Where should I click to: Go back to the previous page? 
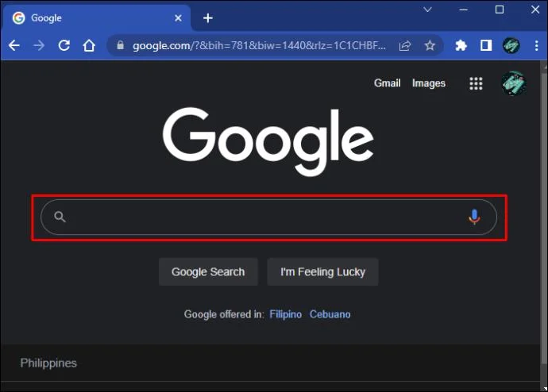pos(14,45)
